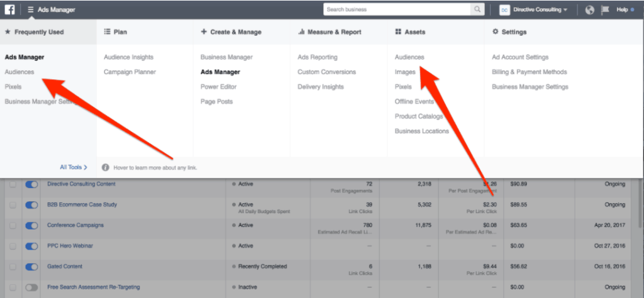Open Product Catalogs
Image resolution: width=644 pixels, height=298 pixels.
419,116
